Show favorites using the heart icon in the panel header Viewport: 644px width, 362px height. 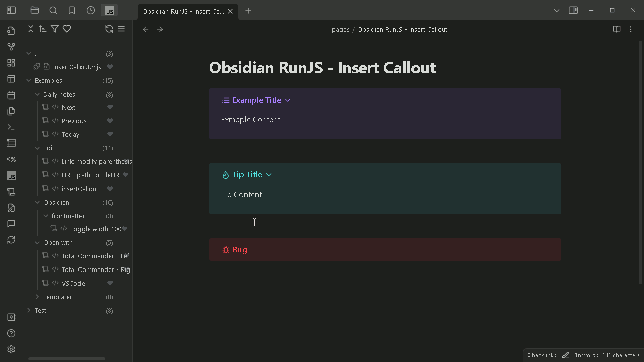pyautogui.click(x=67, y=29)
